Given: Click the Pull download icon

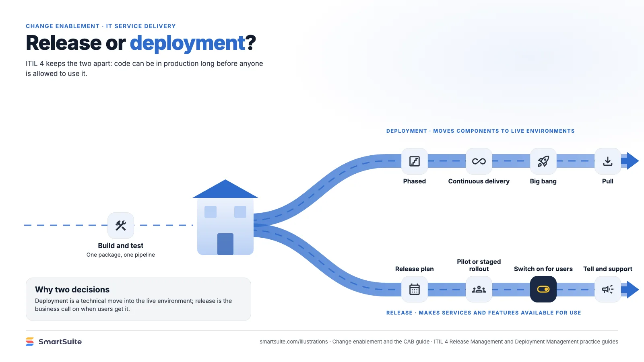Looking at the screenshot, I should click(608, 161).
